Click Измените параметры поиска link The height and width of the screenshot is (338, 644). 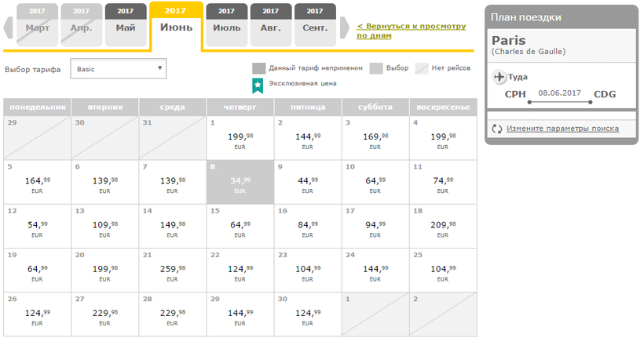(x=562, y=129)
